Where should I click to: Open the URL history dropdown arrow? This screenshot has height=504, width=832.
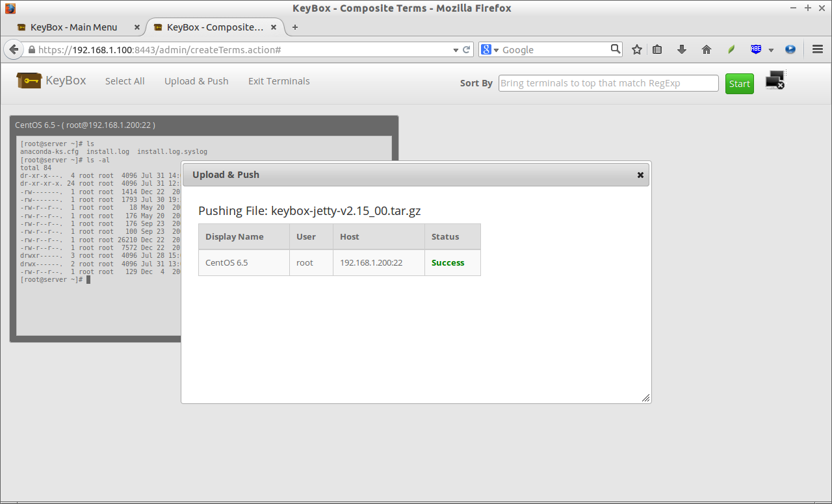[456, 50]
